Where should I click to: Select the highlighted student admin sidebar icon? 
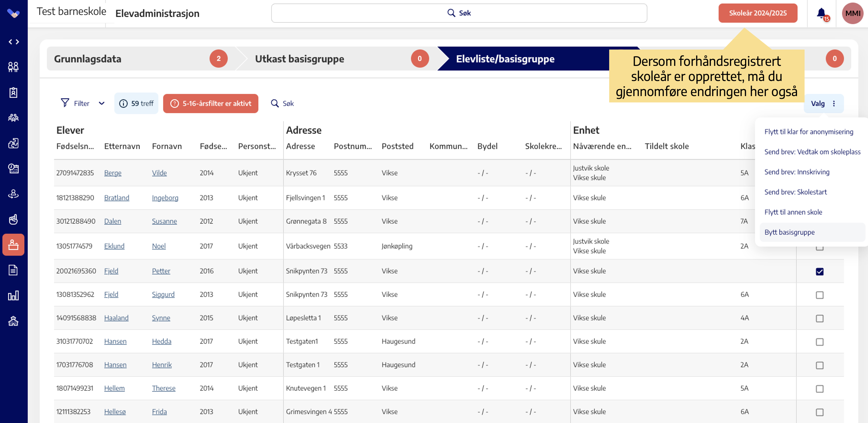[x=14, y=245]
